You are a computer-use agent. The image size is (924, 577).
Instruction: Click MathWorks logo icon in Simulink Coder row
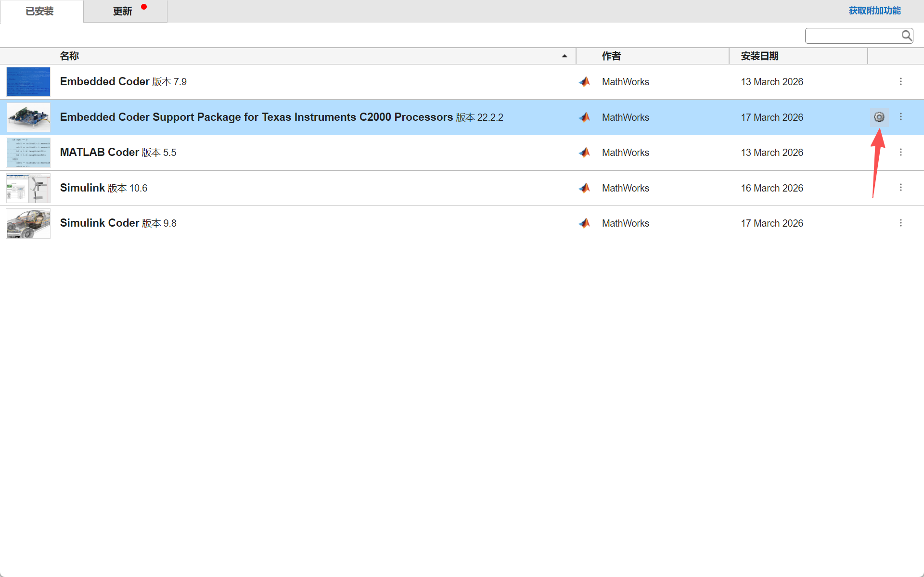click(x=584, y=223)
